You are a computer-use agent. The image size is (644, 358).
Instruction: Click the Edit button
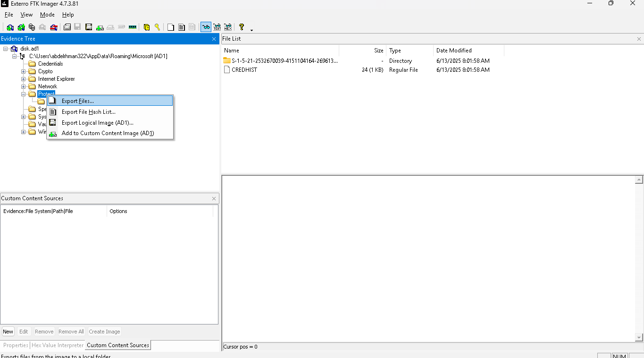(x=24, y=332)
